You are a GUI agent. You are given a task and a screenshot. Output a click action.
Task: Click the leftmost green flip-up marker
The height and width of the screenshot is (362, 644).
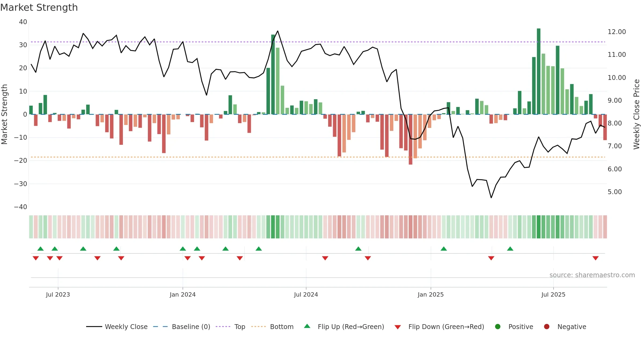41,249
